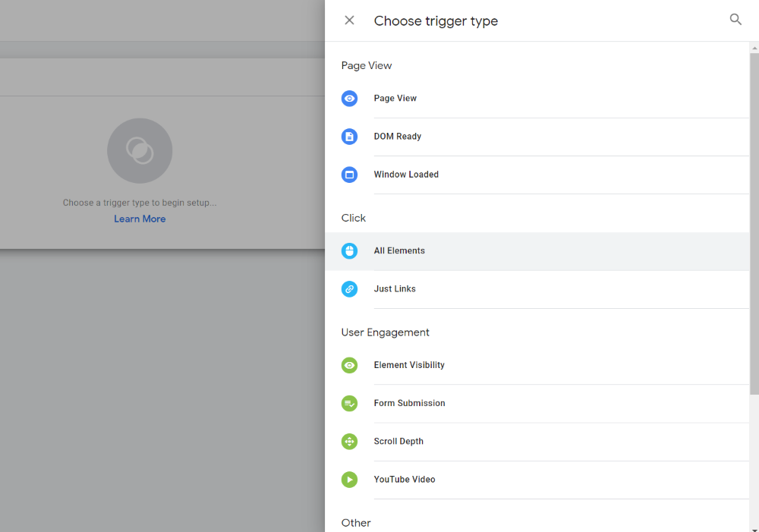This screenshot has height=532, width=759.
Task: Click the 'Choose a trigger type to begin setup' text
Action: coord(140,203)
